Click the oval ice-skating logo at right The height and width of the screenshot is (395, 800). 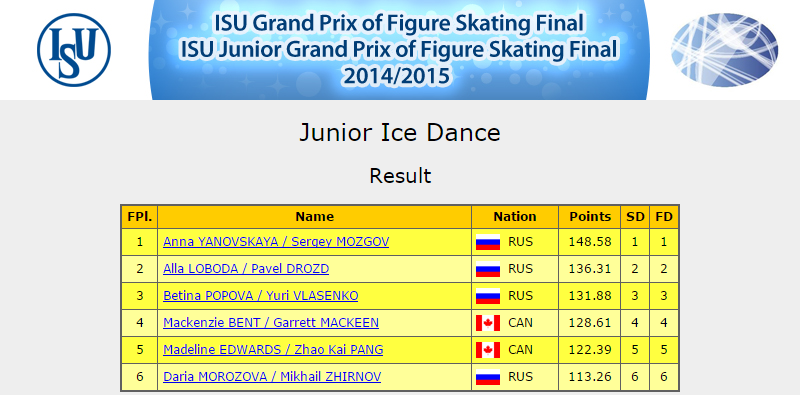[724, 50]
